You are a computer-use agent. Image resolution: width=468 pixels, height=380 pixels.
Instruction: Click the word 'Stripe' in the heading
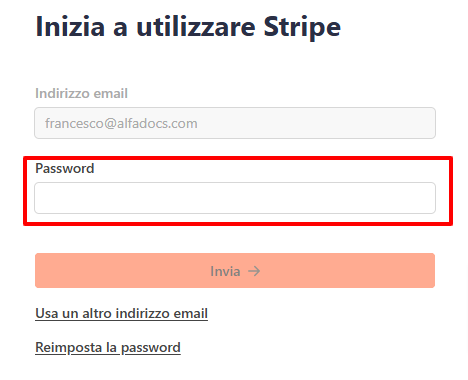coord(302,27)
